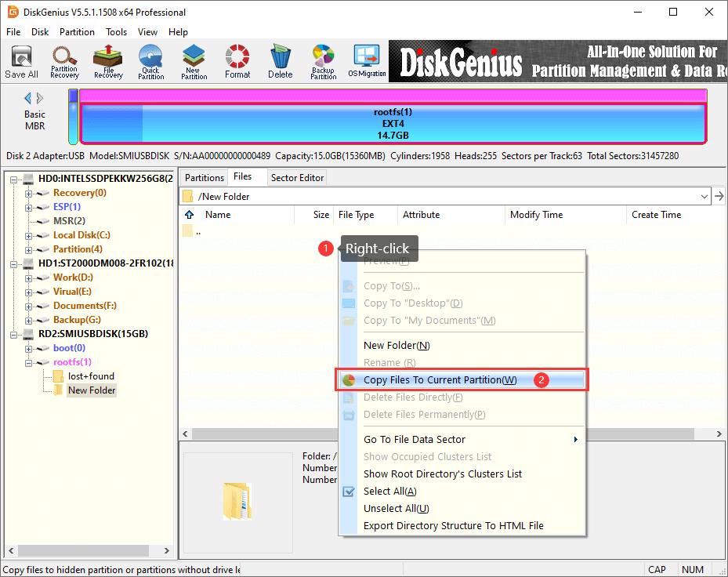Open the Disk menu
The width and height of the screenshot is (728, 577).
[40, 31]
